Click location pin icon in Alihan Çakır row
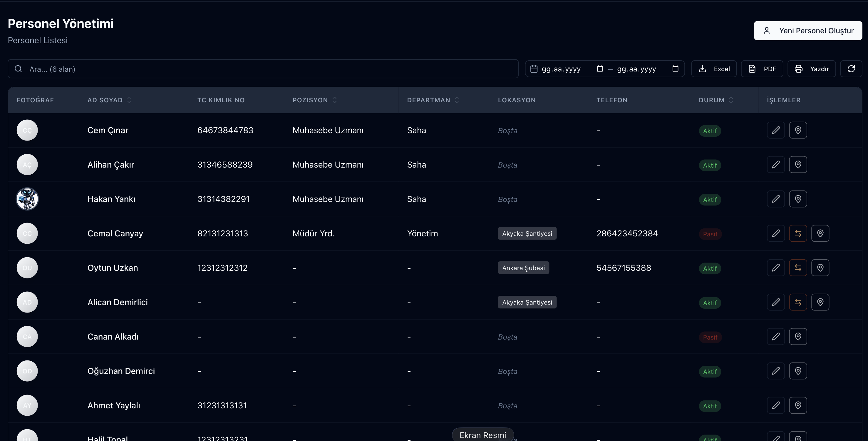This screenshot has width=868, height=441. [798, 165]
